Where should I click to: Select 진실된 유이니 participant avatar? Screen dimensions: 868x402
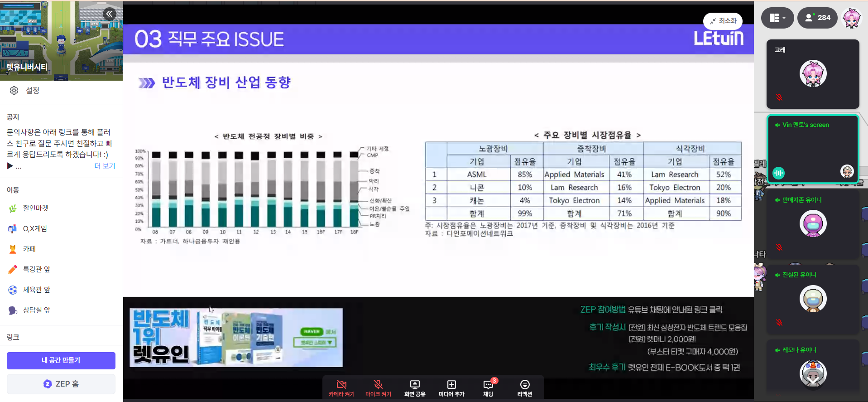coord(813,299)
